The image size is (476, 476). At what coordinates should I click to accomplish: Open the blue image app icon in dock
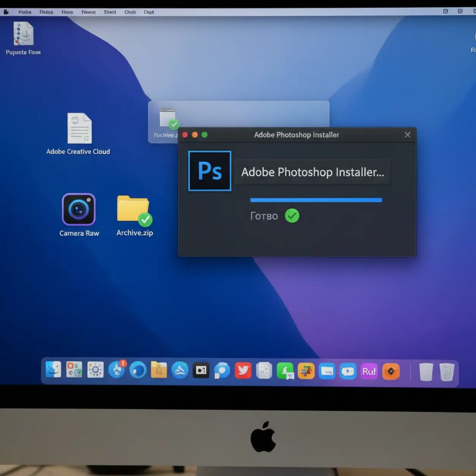(327, 371)
